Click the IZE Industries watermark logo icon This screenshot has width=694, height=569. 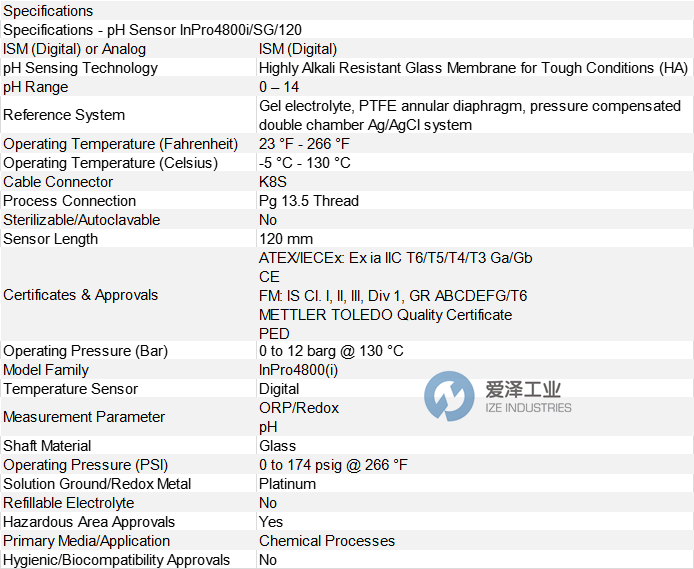pos(449,396)
